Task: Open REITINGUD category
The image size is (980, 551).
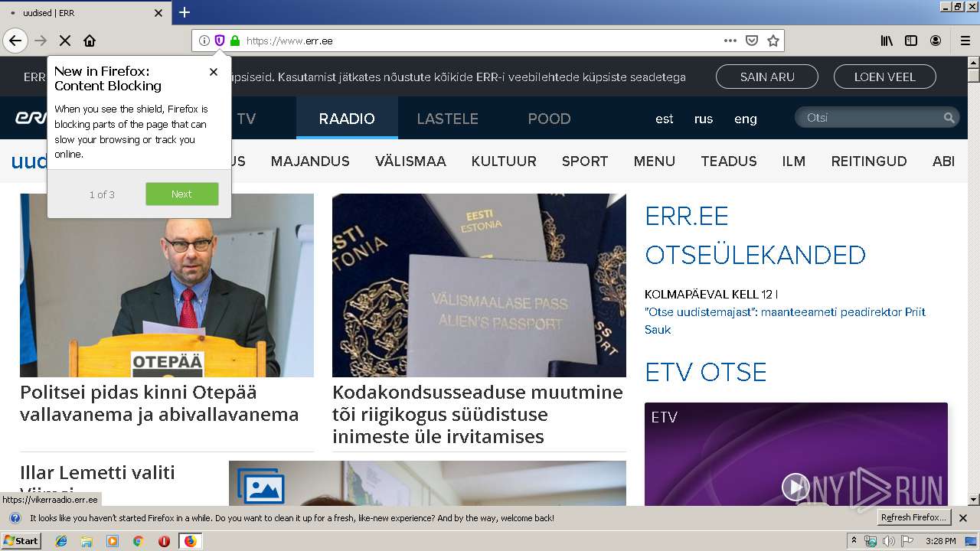Action: tap(869, 161)
